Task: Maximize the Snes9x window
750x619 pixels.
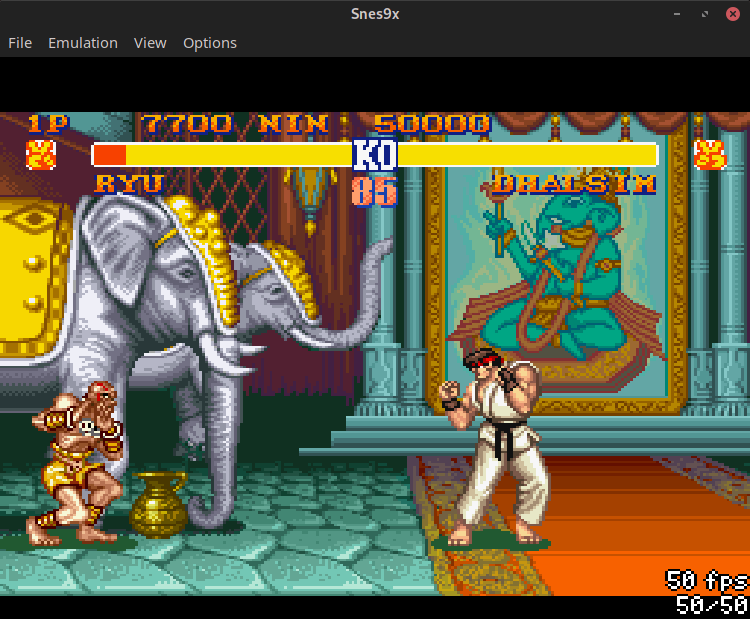Action: 705,14
